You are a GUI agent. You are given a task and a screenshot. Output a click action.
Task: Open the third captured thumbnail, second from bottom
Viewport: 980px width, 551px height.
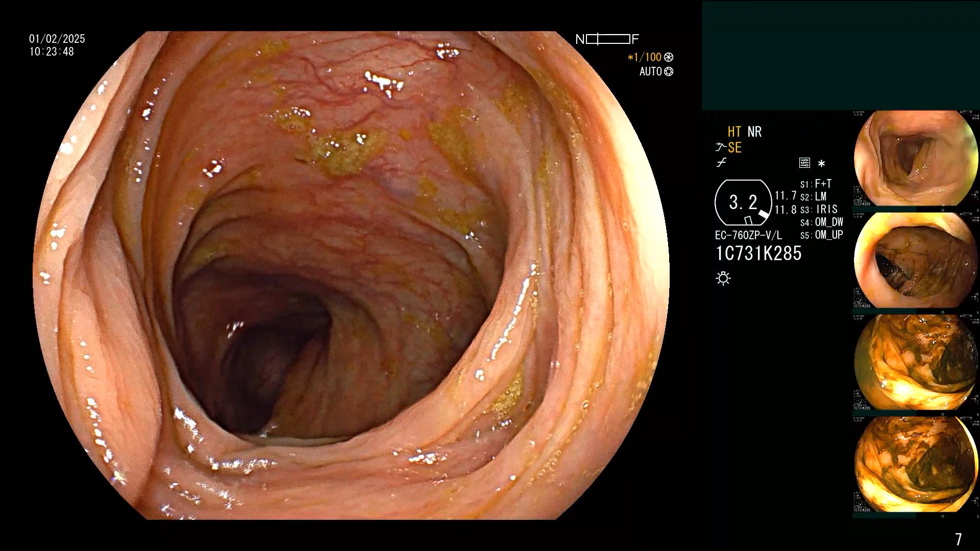point(916,362)
